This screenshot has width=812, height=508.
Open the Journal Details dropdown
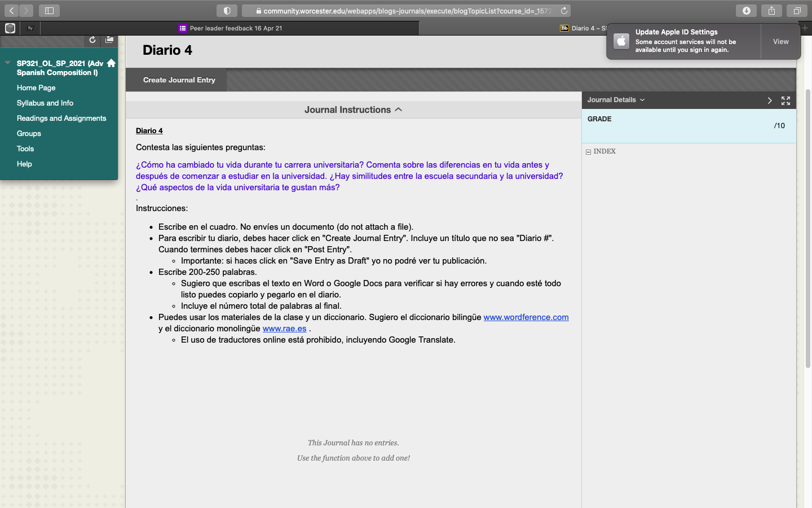[616, 100]
